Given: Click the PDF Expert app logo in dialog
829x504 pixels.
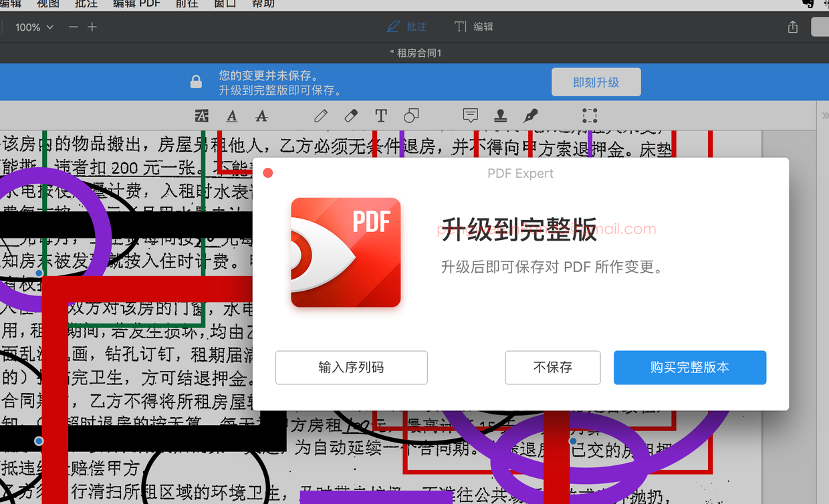Looking at the screenshot, I should click(x=346, y=253).
